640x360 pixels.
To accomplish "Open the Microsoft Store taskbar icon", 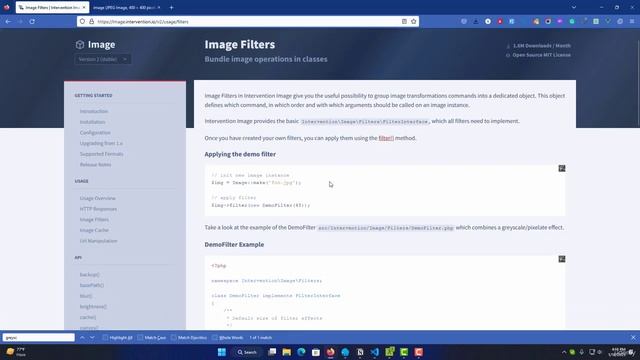I will point(316,352).
